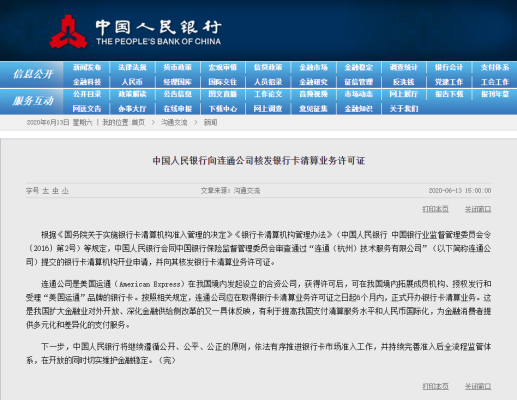Viewport: 517px width, 400px height.
Task: Go to the 金融市场 section
Action: 313,67
